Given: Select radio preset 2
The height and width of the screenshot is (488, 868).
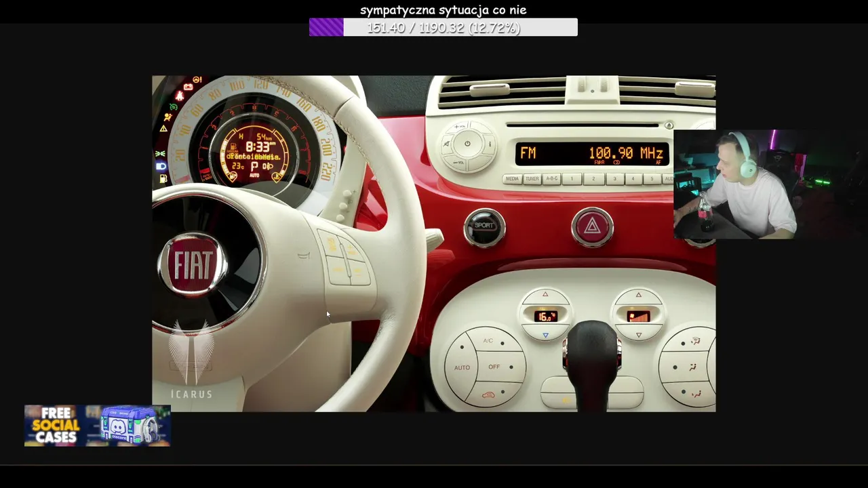Looking at the screenshot, I should pyautogui.click(x=593, y=179).
